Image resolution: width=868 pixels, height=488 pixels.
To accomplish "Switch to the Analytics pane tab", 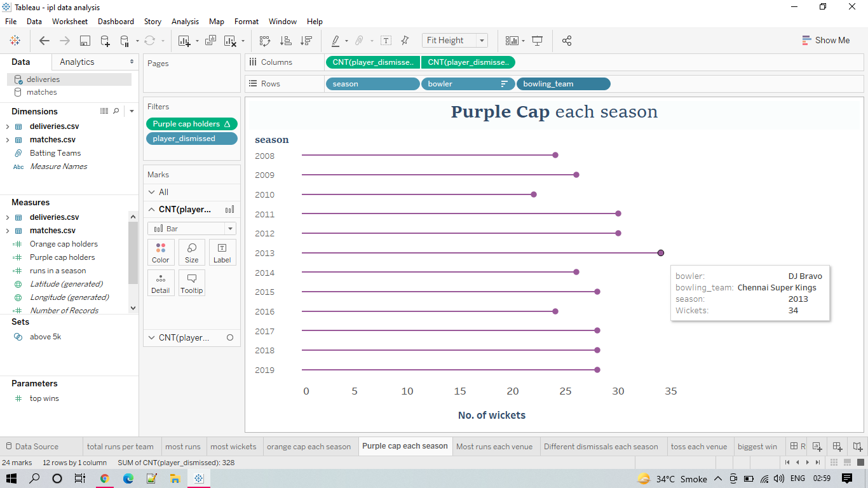I will 77,62.
